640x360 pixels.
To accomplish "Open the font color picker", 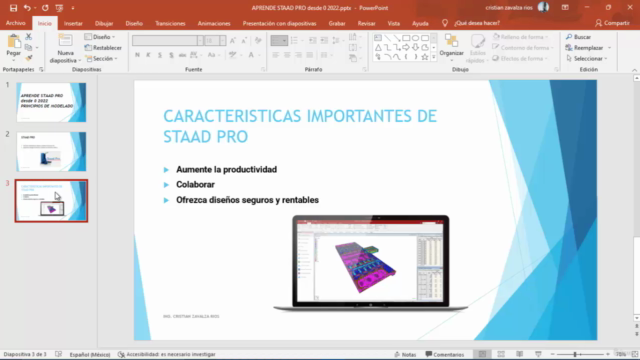I will pos(251,55).
